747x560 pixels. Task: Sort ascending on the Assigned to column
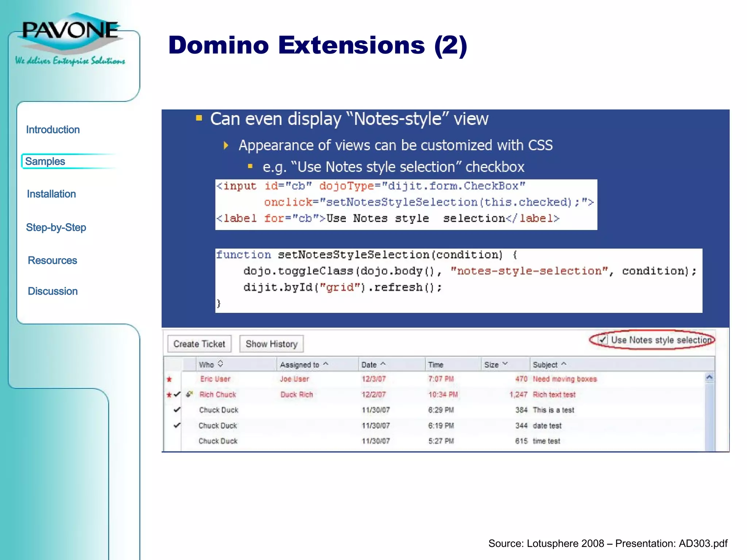326,364
